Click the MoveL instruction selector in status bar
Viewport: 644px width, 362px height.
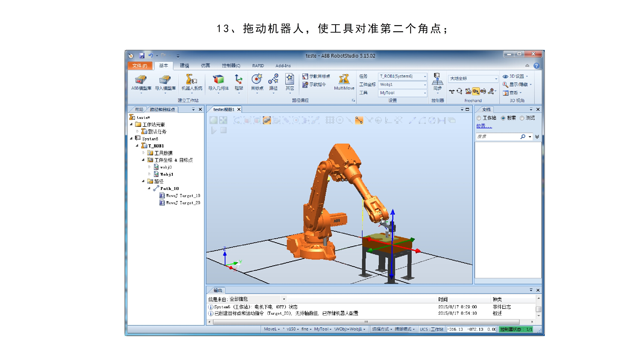click(x=272, y=329)
